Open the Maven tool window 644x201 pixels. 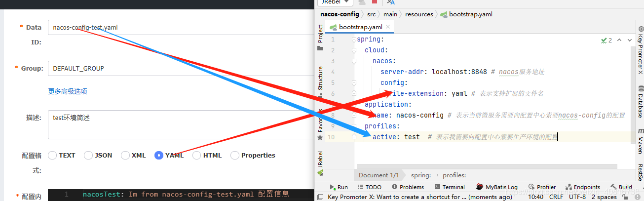coord(640,142)
